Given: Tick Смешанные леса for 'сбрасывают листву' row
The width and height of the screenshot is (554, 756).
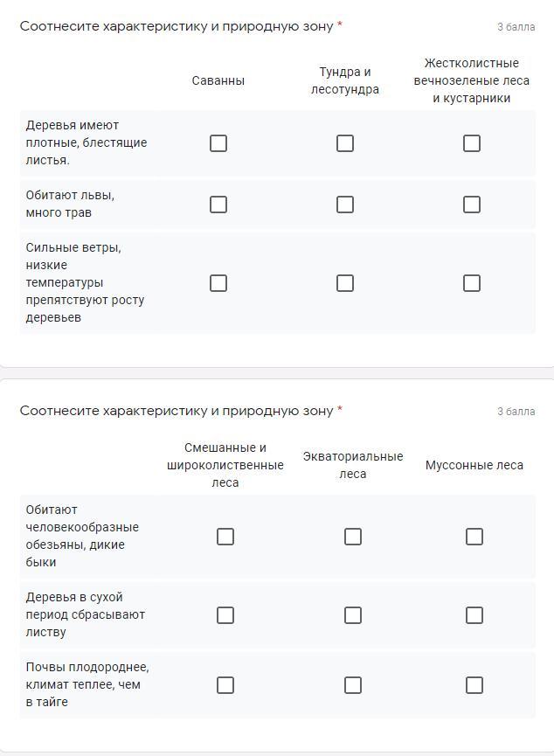Looking at the screenshot, I should pos(225,614).
